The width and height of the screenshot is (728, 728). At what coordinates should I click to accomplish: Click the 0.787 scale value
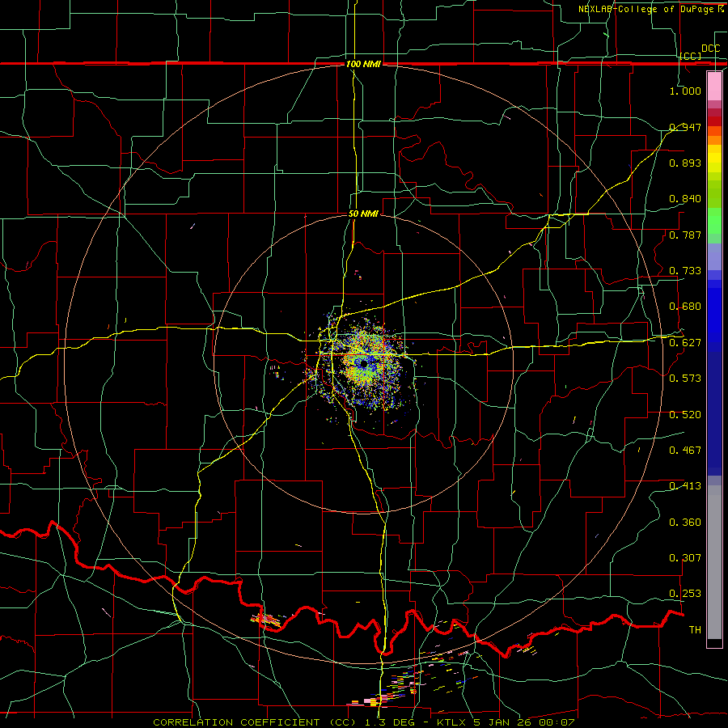coord(685,235)
